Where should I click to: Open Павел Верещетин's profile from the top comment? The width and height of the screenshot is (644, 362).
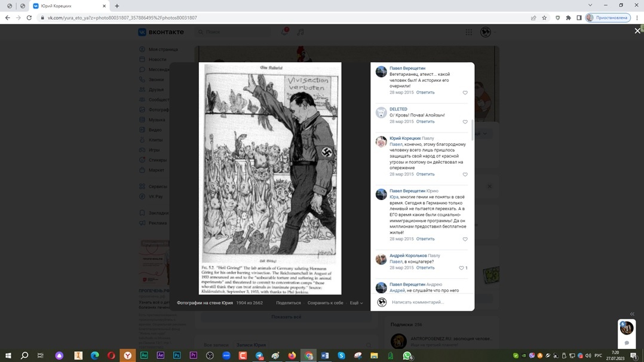click(x=407, y=68)
